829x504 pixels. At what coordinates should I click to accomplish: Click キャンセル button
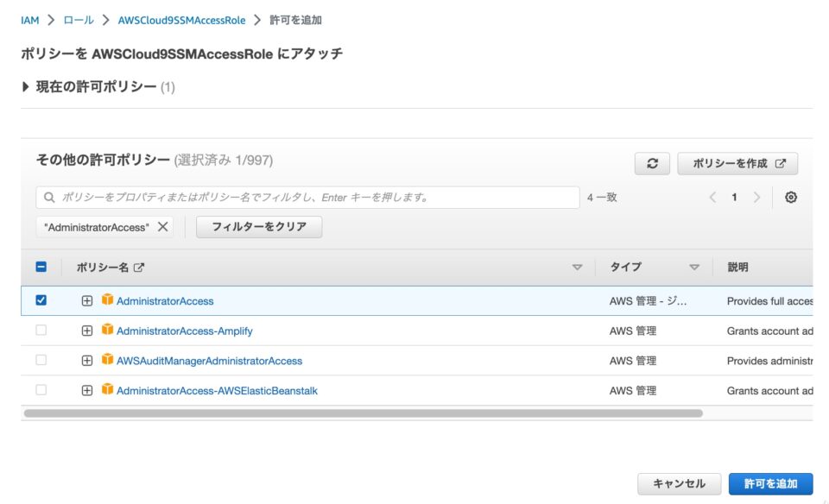679,483
